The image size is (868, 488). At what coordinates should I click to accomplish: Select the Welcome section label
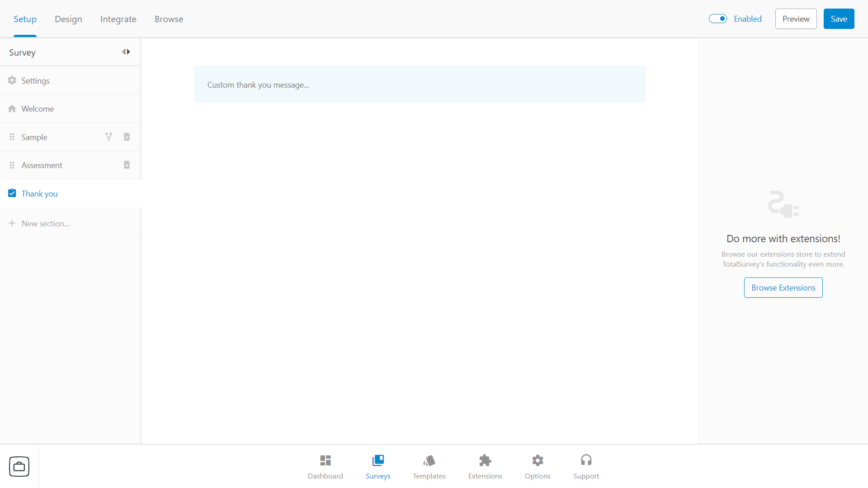coord(38,109)
